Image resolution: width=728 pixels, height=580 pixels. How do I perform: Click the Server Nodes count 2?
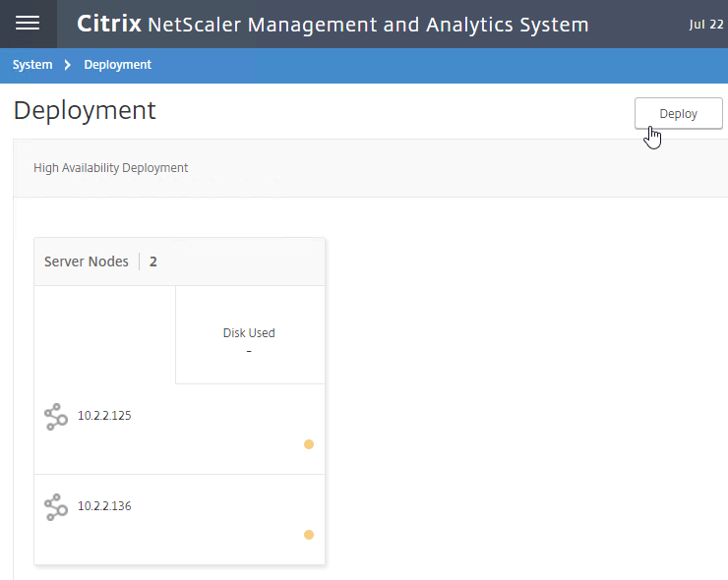pos(153,261)
